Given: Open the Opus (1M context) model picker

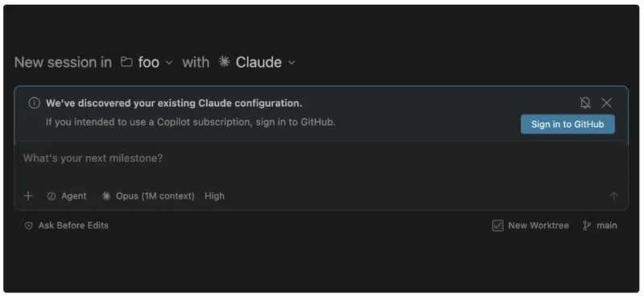Looking at the screenshot, I should pyautogui.click(x=148, y=196).
